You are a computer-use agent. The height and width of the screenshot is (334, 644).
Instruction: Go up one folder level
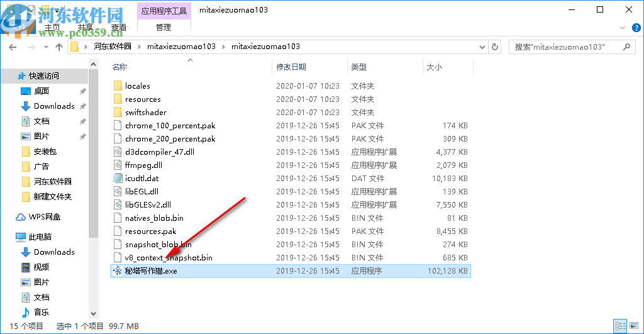click(x=59, y=47)
